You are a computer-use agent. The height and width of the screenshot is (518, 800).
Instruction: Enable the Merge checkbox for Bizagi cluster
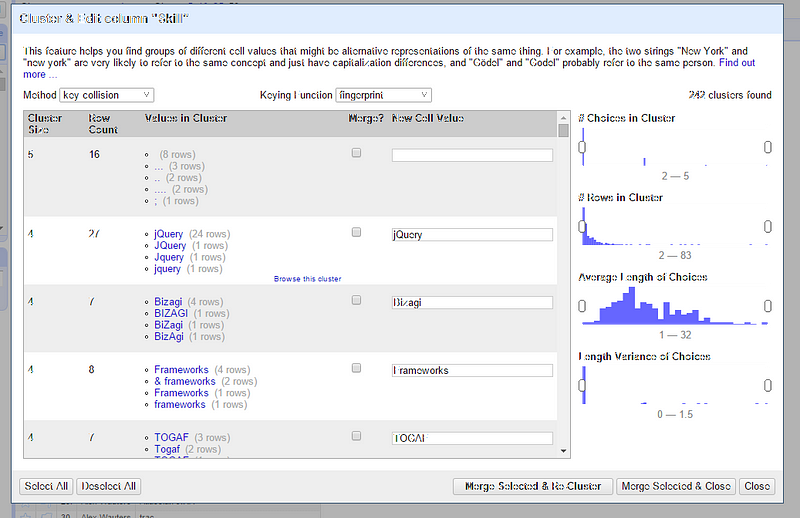coord(356,300)
